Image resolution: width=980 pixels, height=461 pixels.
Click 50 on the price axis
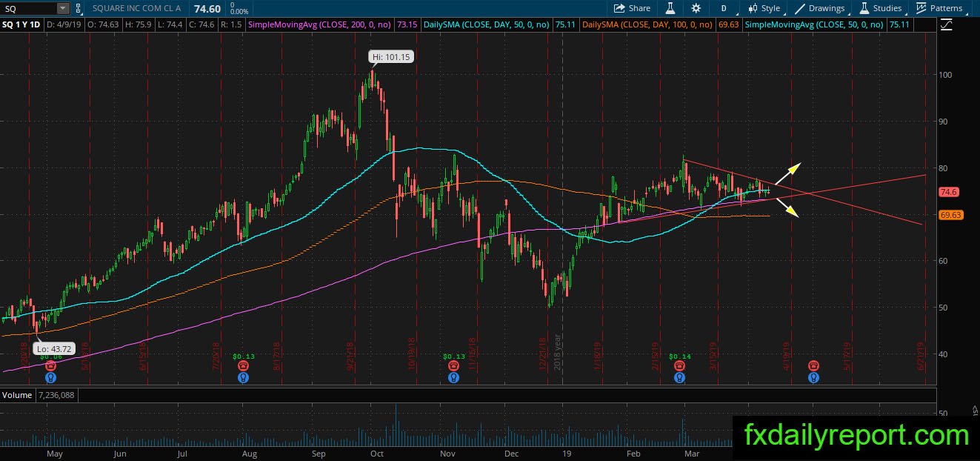click(944, 308)
